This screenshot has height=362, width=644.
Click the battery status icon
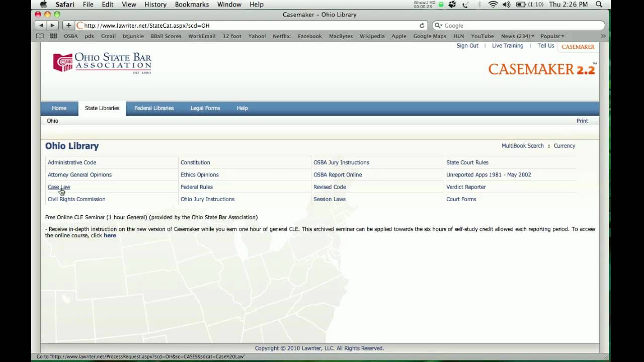pos(521,5)
